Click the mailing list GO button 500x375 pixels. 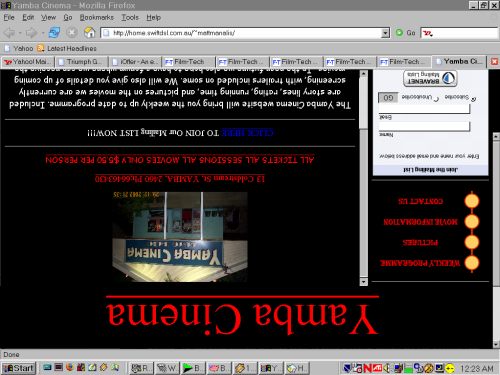[388, 98]
